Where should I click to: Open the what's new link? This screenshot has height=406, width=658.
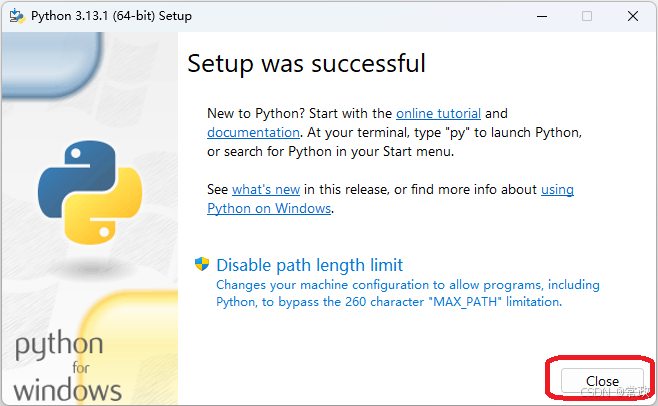(x=266, y=190)
